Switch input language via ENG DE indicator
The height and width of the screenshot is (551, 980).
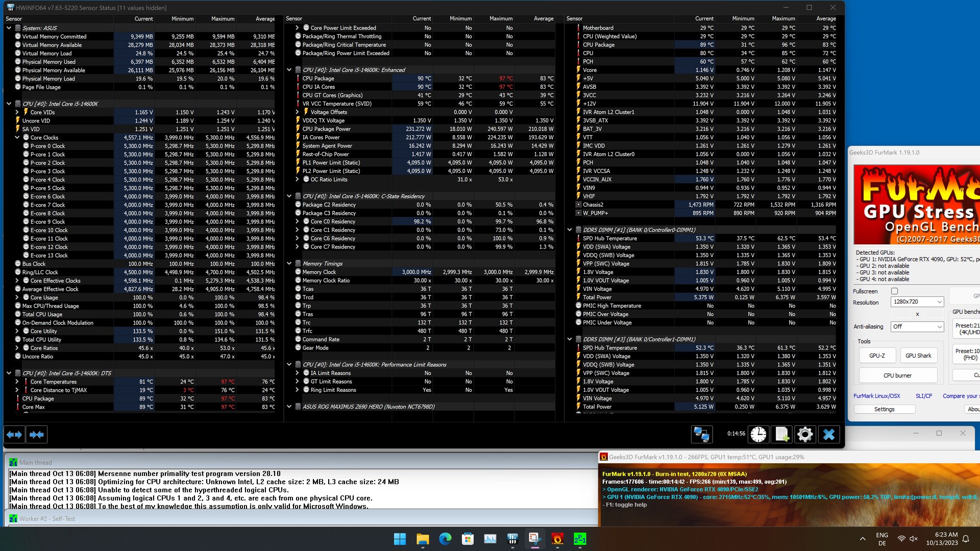882,539
